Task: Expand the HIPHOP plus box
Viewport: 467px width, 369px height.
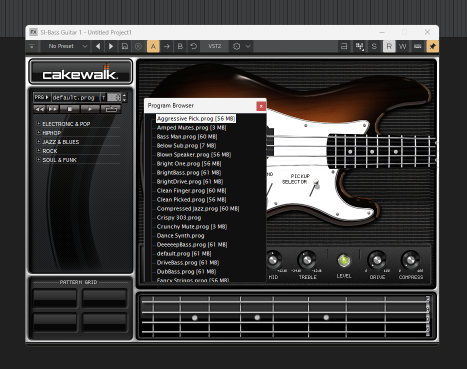Action: tap(38, 133)
